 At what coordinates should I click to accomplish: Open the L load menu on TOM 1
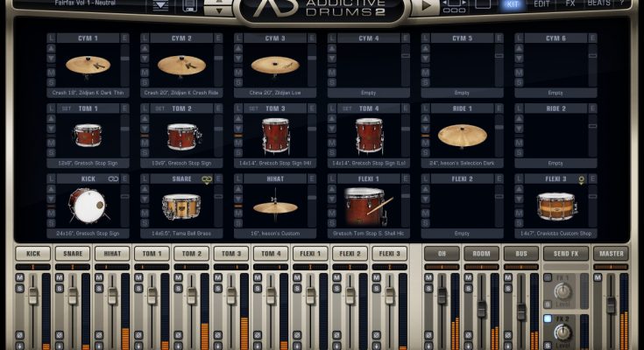click(52, 108)
